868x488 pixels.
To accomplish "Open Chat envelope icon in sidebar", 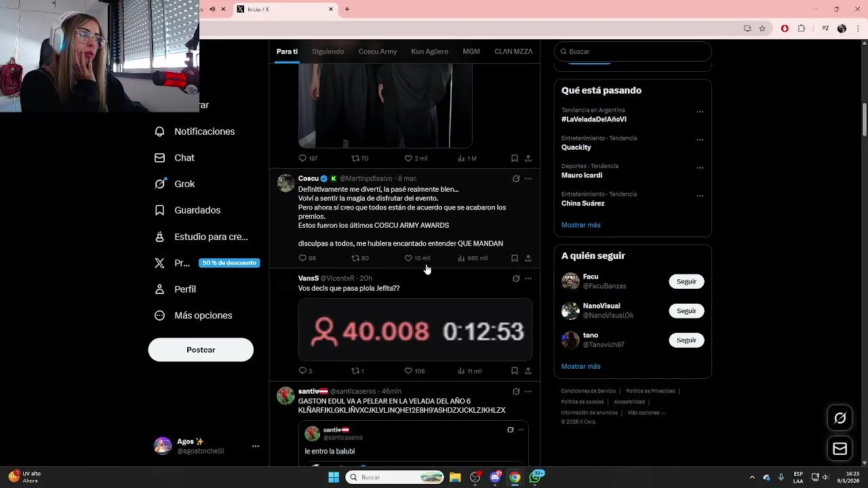I will (x=159, y=158).
